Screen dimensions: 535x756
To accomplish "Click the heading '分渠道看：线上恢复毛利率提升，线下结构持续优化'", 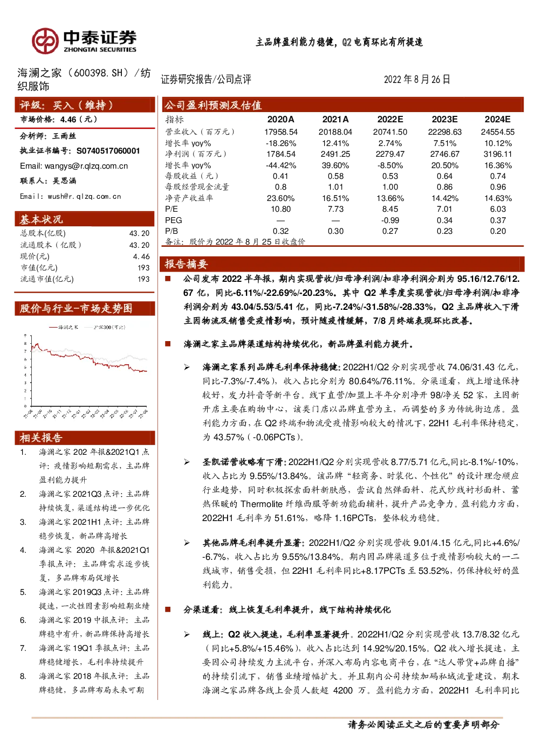I will [287, 609].
